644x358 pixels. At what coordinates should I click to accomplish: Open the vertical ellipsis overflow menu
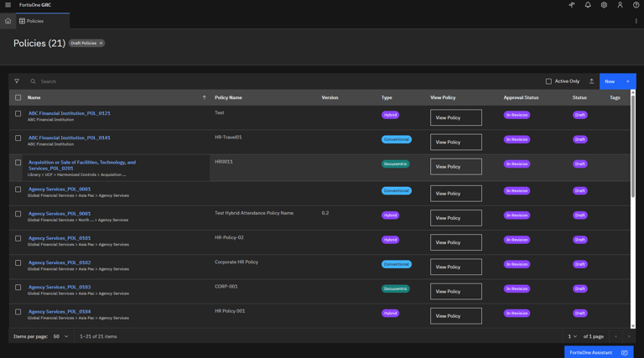(x=636, y=21)
